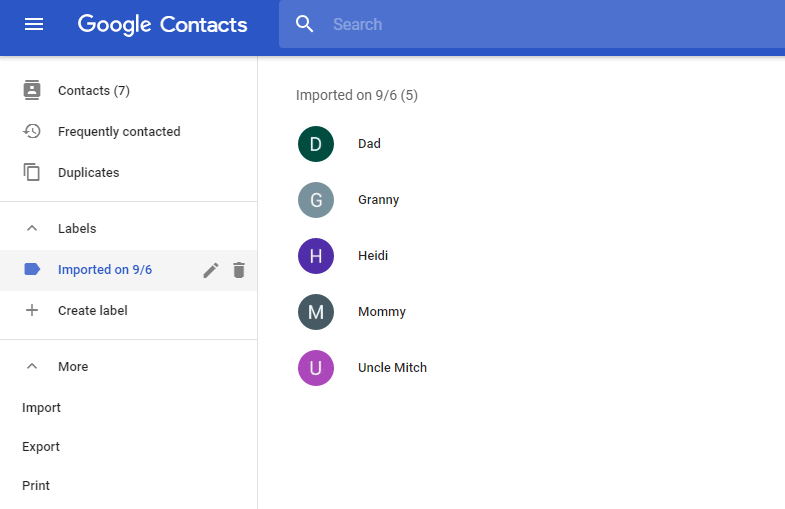
Task: Click Heidi's purple H avatar
Action: tap(316, 256)
